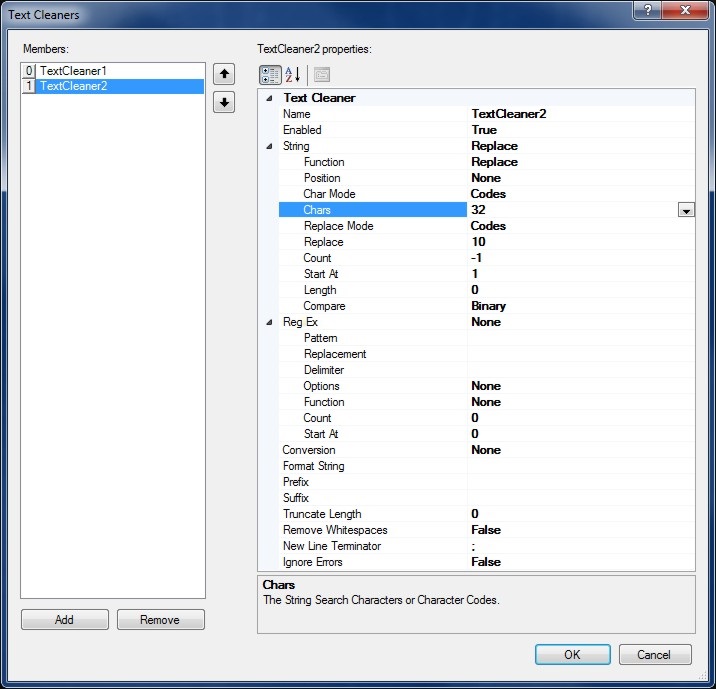The image size is (716, 689).
Task: Click the Remove button
Action: [160, 620]
